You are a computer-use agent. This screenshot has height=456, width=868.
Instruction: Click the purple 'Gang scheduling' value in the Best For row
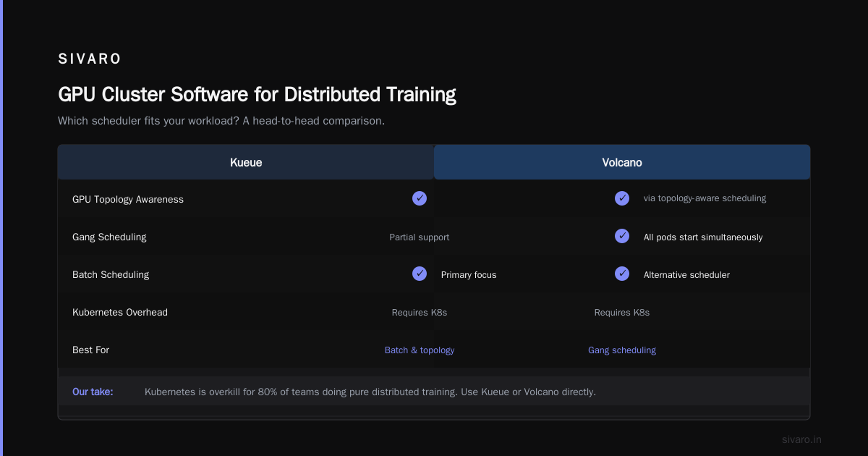tap(622, 350)
